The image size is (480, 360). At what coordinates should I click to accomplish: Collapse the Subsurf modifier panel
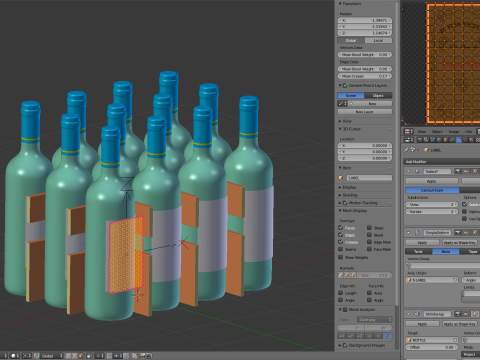coord(408,171)
